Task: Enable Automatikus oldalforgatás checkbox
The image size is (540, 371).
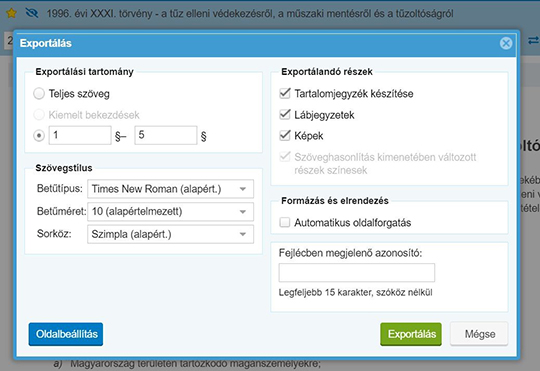Action: click(x=285, y=223)
